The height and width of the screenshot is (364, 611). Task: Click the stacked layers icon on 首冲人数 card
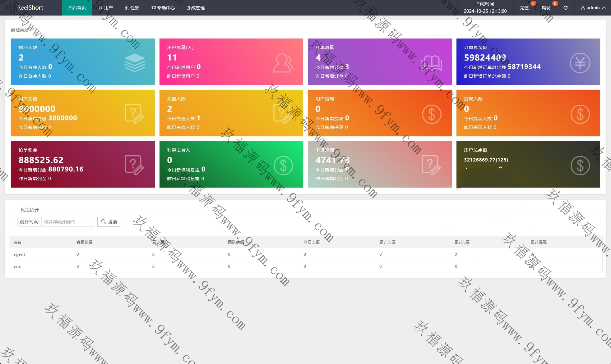pyautogui.click(x=135, y=63)
